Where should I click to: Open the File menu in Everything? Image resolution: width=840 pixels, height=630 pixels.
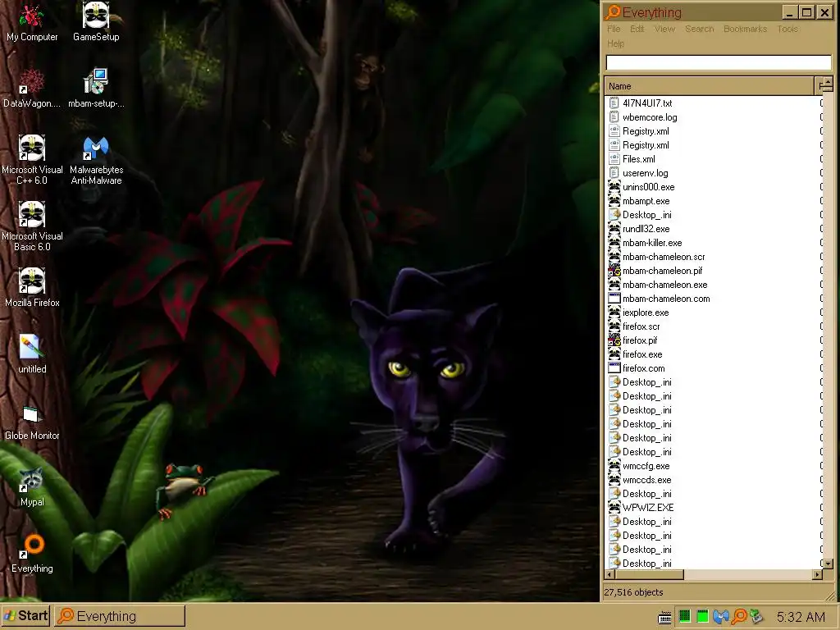(x=614, y=29)
